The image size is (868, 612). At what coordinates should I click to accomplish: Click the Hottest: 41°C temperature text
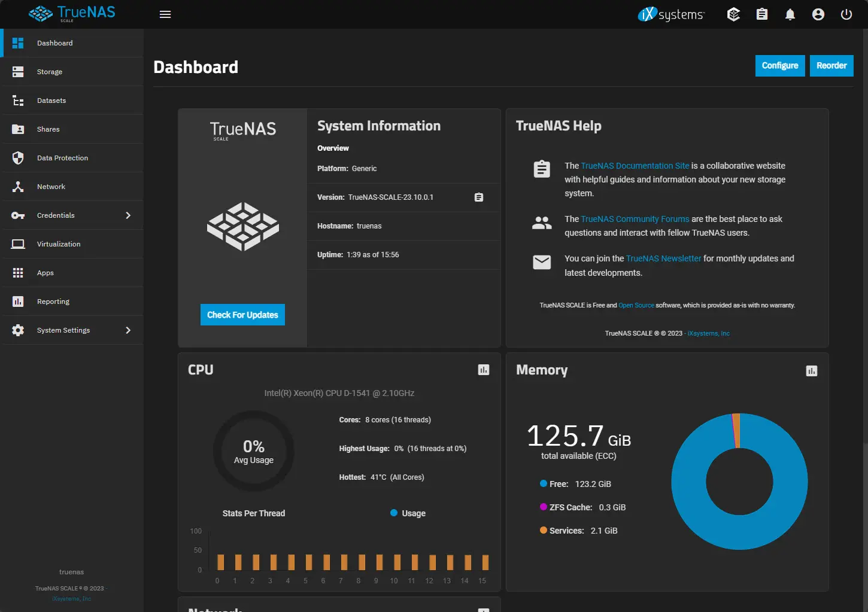[382, 477]
